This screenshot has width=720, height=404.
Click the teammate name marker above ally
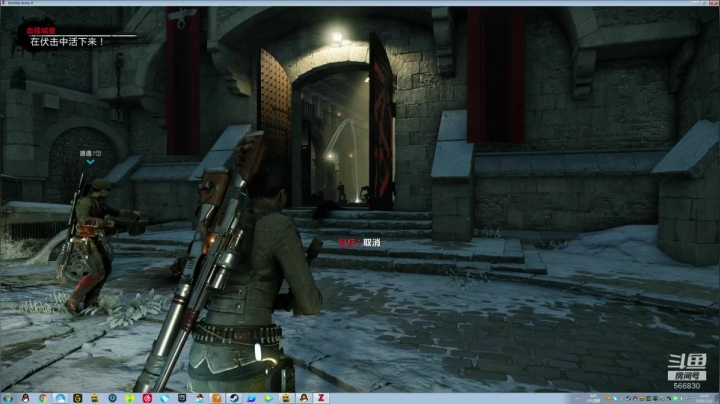click(90, 153)
